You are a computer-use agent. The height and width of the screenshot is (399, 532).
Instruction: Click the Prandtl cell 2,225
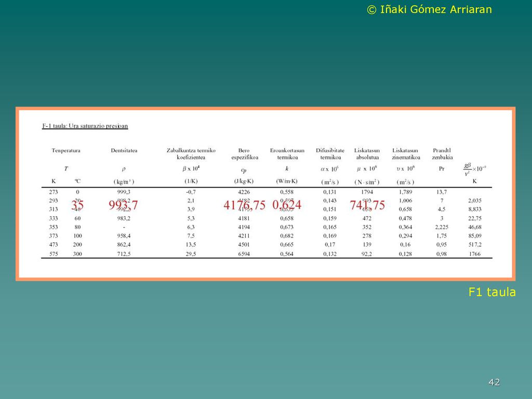pos(442,227)
